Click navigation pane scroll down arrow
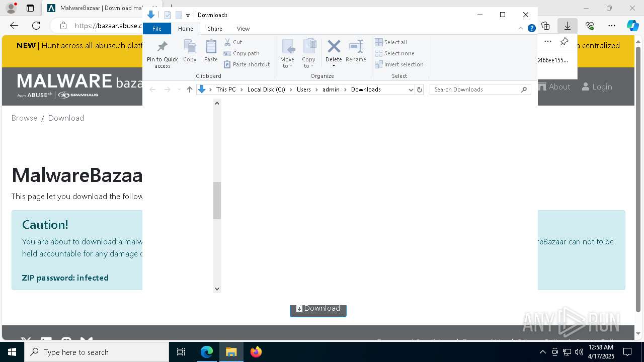 pyautogui.click(x=217, y=289)
